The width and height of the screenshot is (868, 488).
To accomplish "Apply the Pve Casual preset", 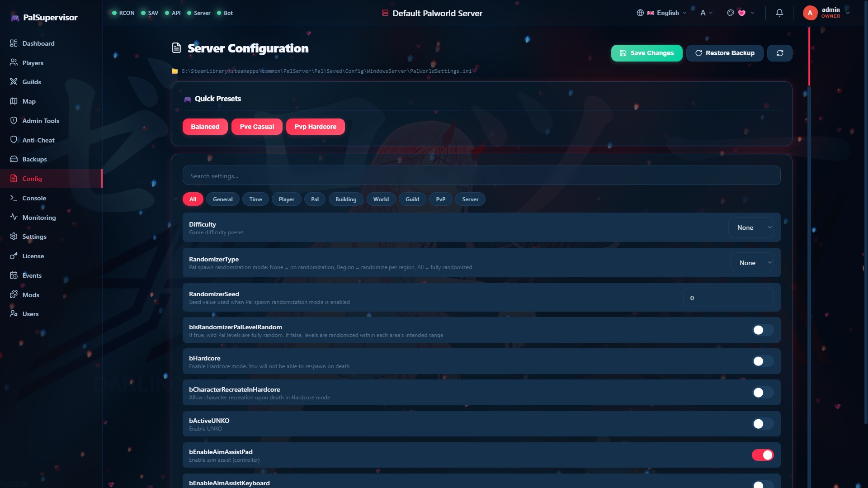I will click(x=257, y=127).
